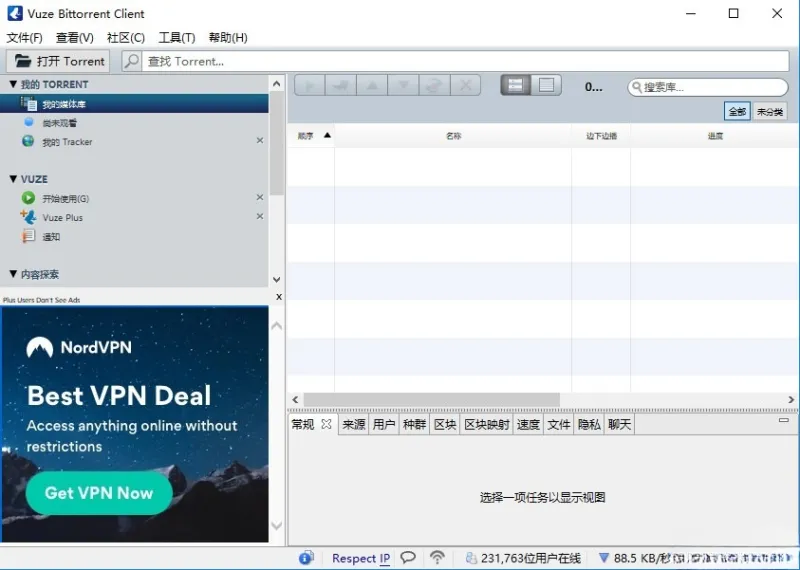The image size is (800, 570).
Task: Collapse the VUZE sidebar section
Action: click(x=13, y=179)
